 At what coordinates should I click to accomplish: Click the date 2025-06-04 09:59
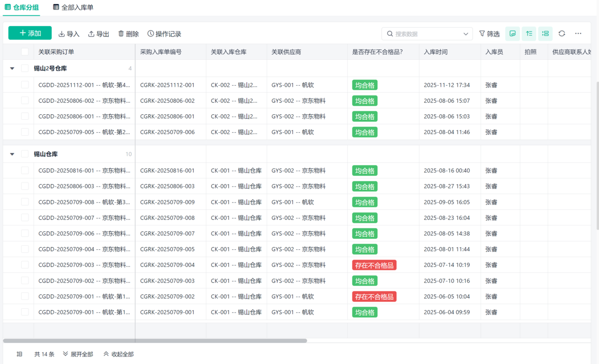(447, 313)
